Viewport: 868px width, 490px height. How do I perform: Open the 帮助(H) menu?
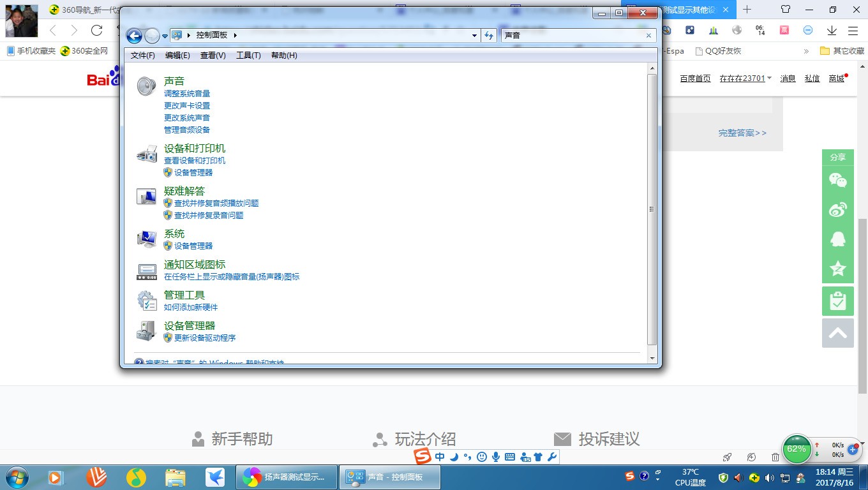pos(284,56)
